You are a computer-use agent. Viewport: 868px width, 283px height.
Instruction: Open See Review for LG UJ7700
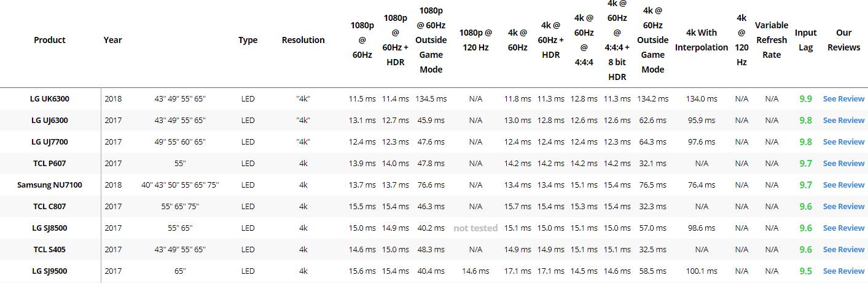(x=843, y=141)
